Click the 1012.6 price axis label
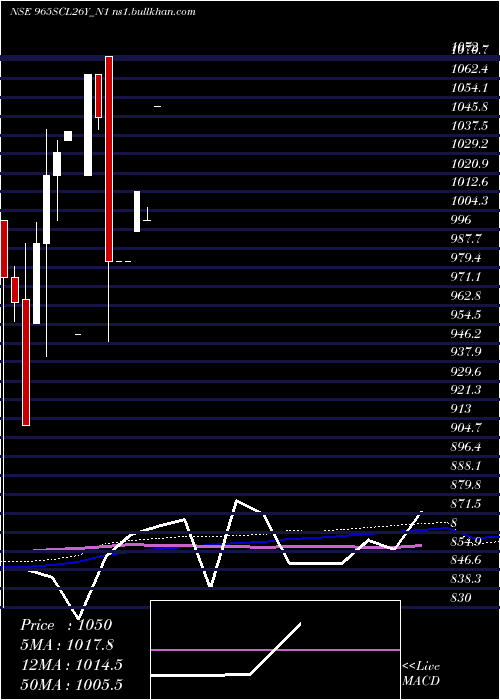Screen dimensions: 500x700 click(470, 182)
